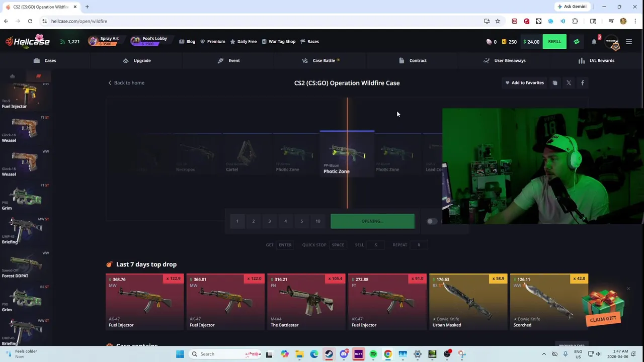Click the 250 gold ticket balance
This screenshot has width=644, height=362.
[509, 42]
